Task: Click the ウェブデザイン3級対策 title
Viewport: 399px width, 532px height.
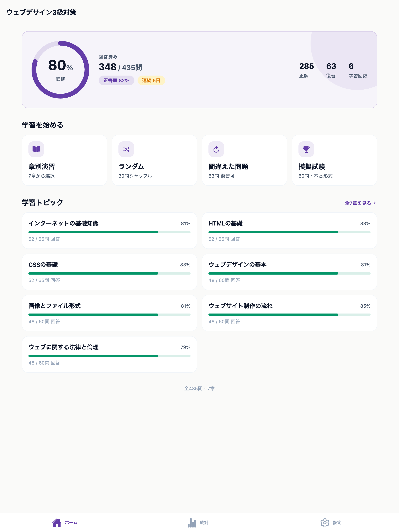Action: tap(41, 12)
